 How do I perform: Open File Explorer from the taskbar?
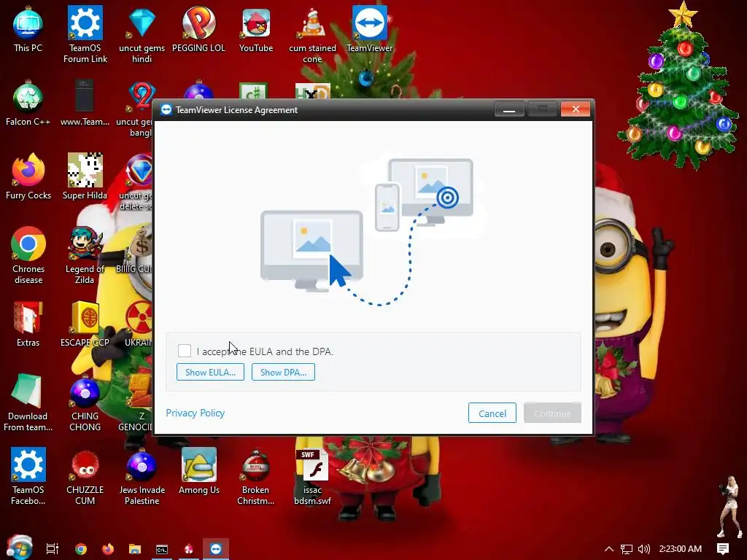coord(135,549)
